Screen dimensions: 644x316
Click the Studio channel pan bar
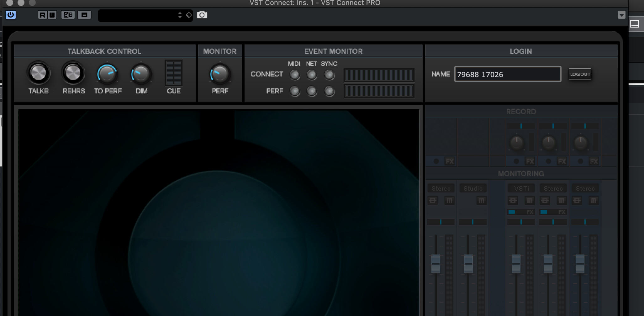[x=473, y=222]
